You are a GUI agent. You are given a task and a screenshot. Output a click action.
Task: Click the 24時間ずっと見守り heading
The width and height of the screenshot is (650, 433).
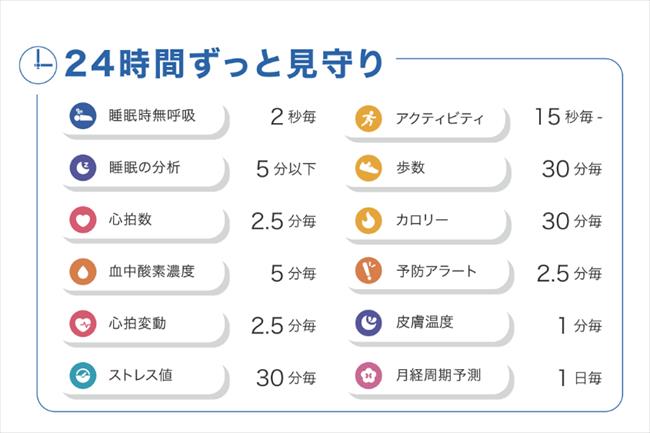pyautogui.click(x=222, y=63)
